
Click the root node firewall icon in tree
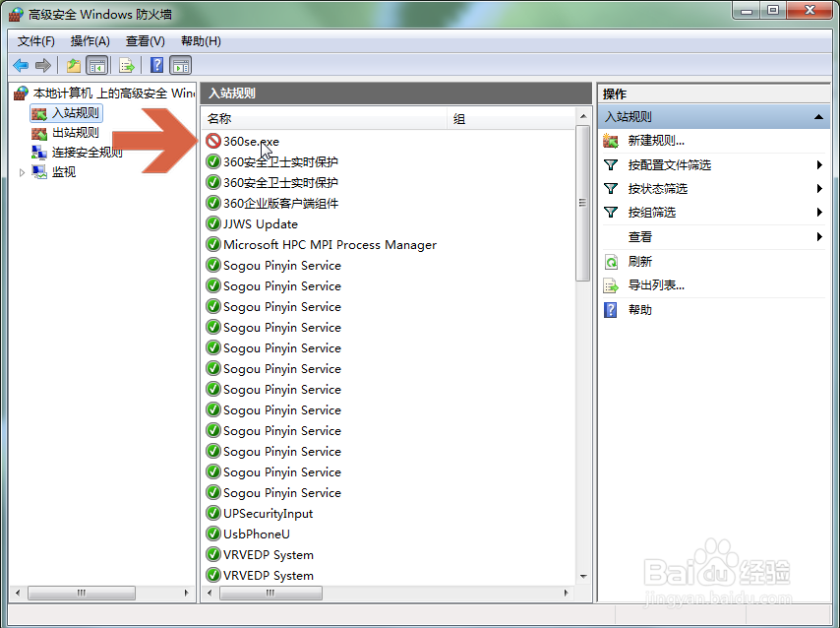21,93
